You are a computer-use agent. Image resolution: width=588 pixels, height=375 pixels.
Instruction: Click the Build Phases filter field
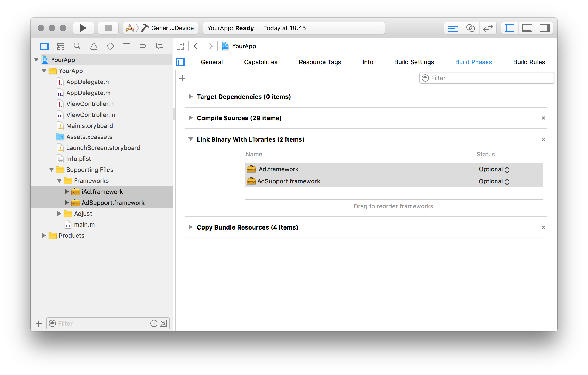[487, 78]
